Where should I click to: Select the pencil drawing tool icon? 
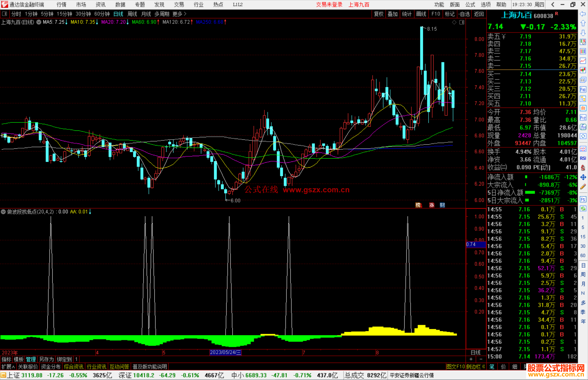click(x=583, y=187)
